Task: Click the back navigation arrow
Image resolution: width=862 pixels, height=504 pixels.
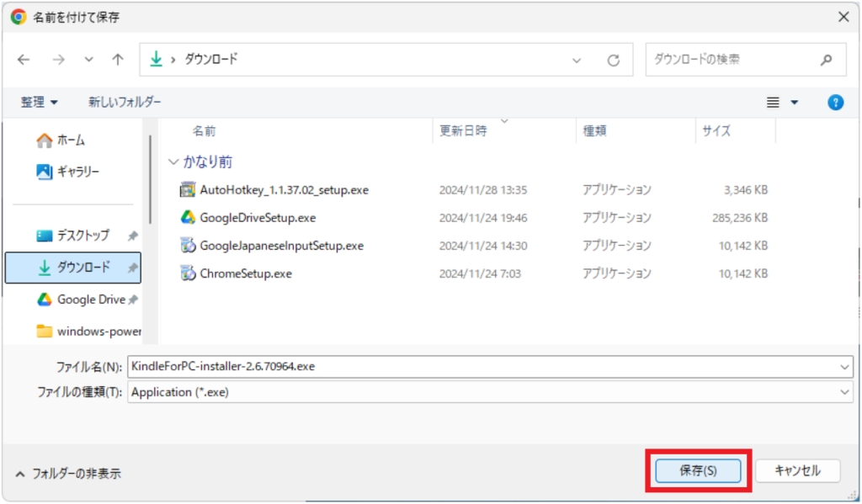Action: [24, 60]
